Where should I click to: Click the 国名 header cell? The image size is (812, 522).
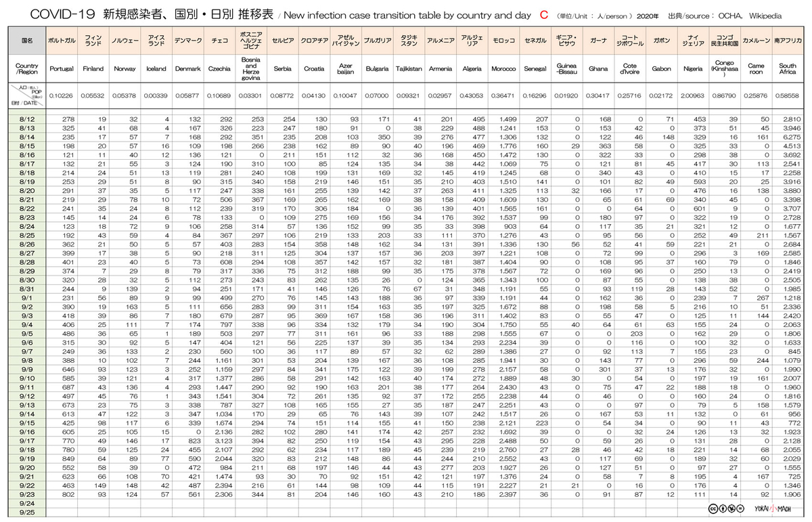[28, 41]
